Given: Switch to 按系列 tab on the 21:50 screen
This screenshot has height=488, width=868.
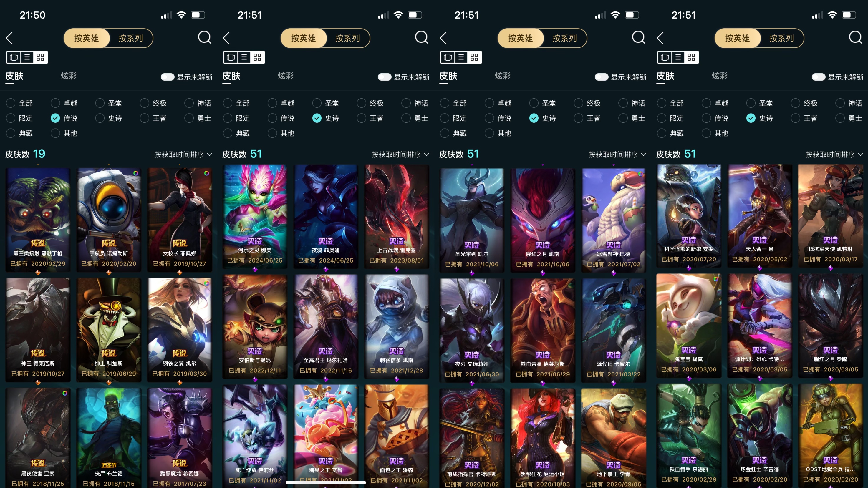Looking at the screenshot, I should tap(131, 38).
